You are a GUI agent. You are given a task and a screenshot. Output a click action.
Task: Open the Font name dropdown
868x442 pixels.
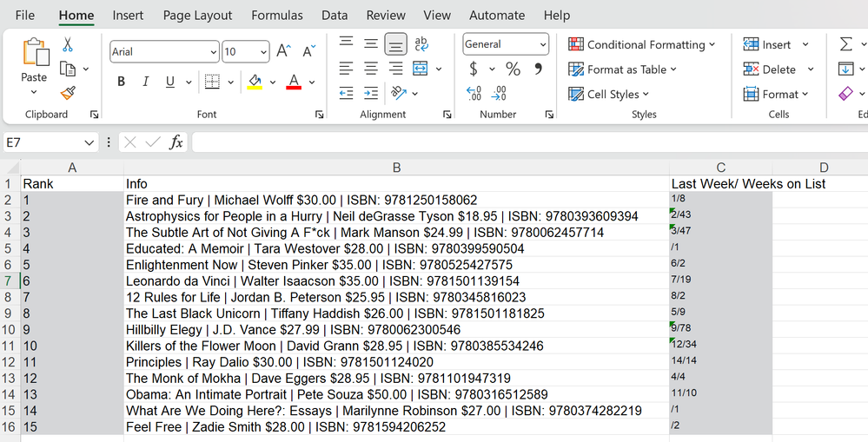[x=214, y=52]
